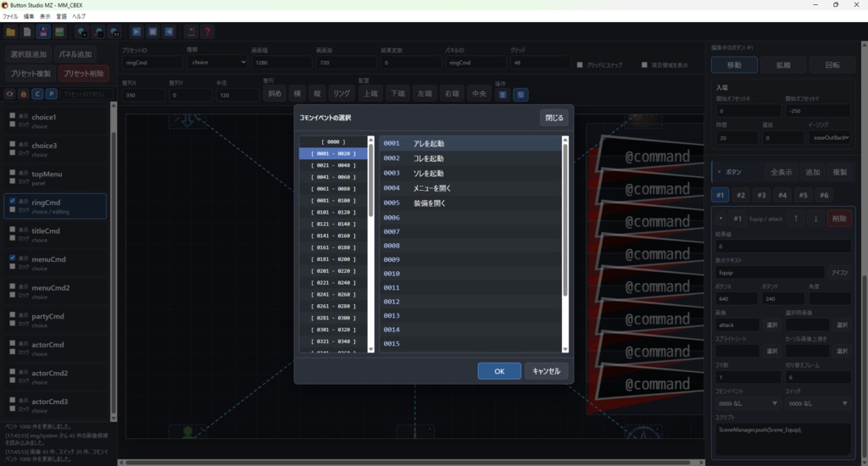Open project with the yellow folder icon
The image size is (868, 466).
click(10, 32)
